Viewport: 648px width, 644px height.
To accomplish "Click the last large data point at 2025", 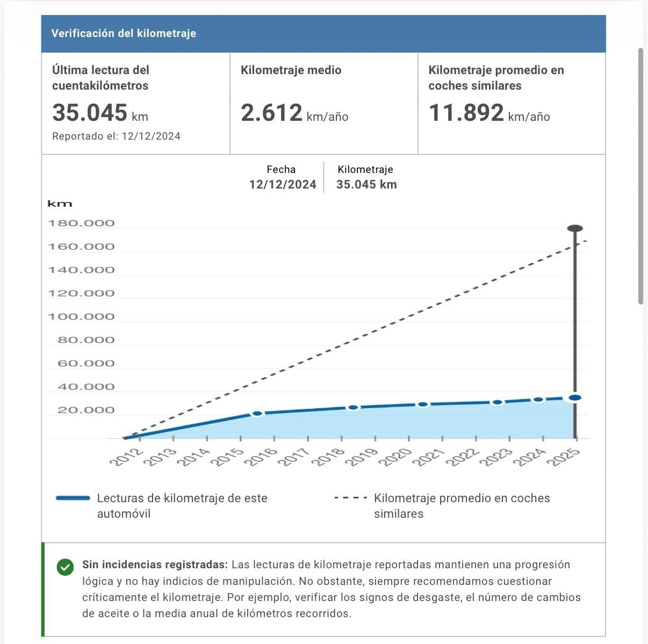I will point(575,397).
